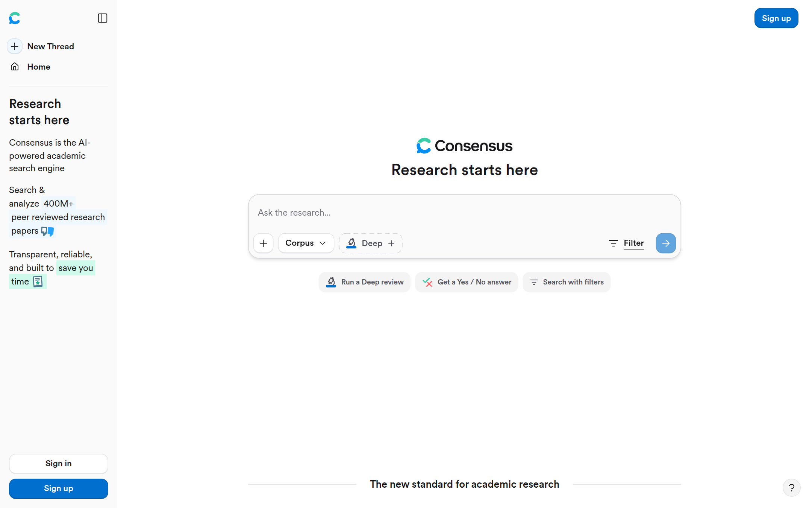This screenshot has height=508, width=812.
Task: Open the Filter options
Action: pyautogui.click(x=627, y=243)
